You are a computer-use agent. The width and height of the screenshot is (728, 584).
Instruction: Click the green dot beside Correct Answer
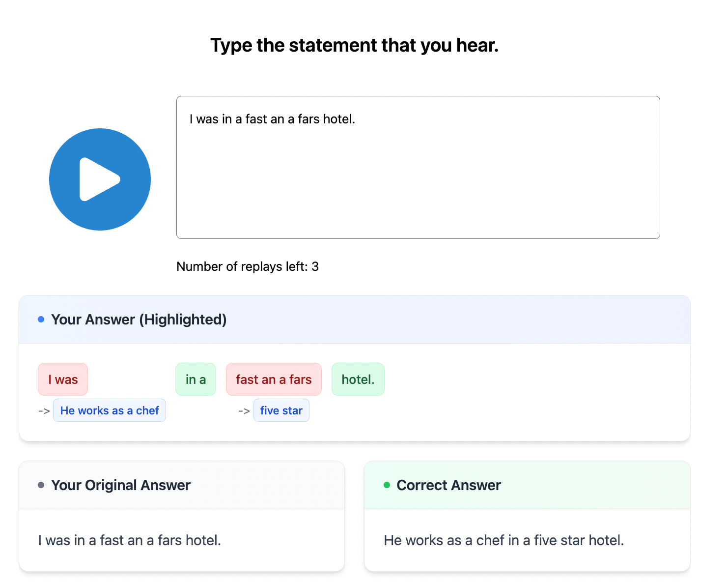tap(387, 485)
